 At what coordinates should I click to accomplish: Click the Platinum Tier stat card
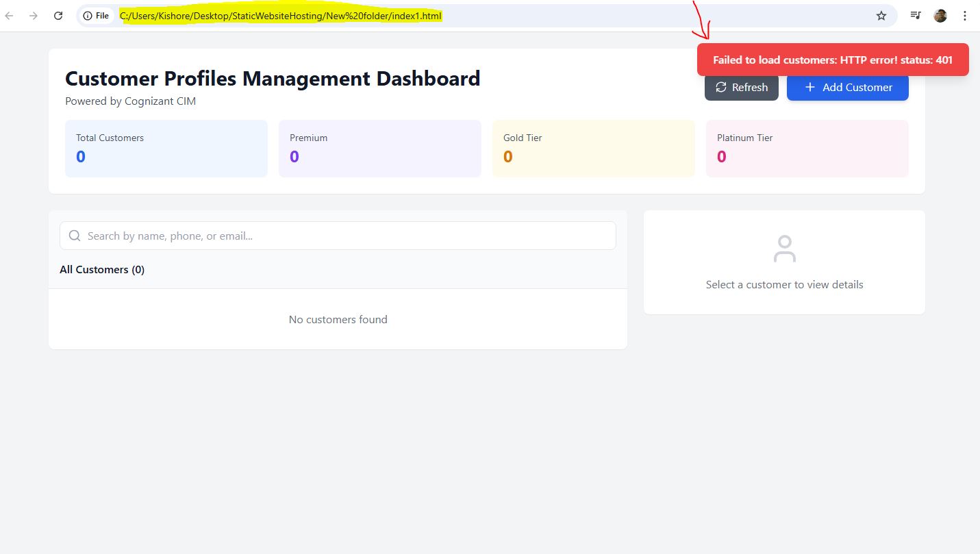point(807,149)
